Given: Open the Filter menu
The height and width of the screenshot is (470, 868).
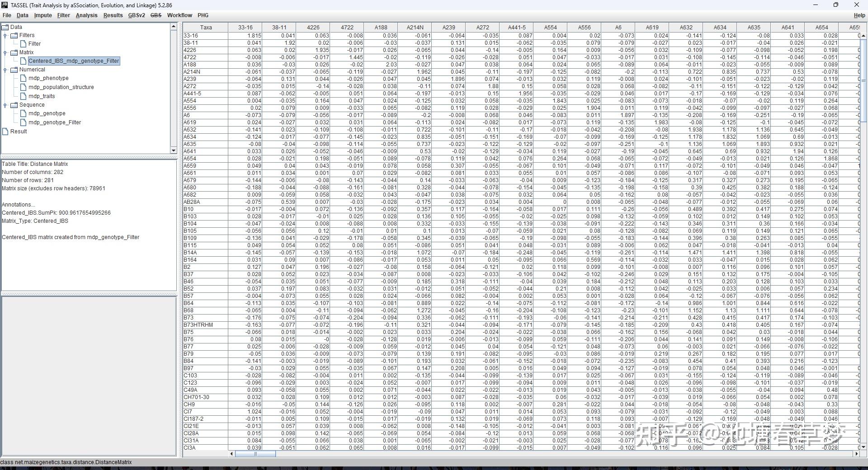Looking at the screenshot, I should [x=64, y=15].
